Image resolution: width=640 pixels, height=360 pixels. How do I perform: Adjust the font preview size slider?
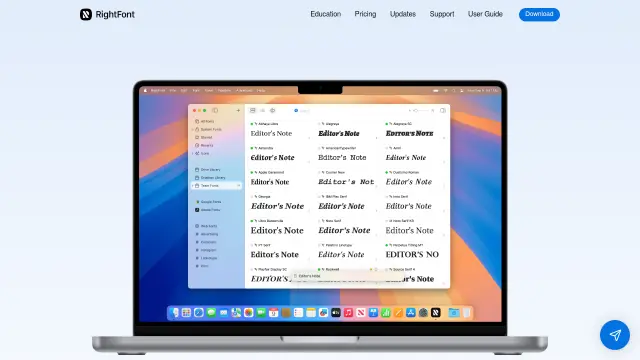tap(422, 111)
